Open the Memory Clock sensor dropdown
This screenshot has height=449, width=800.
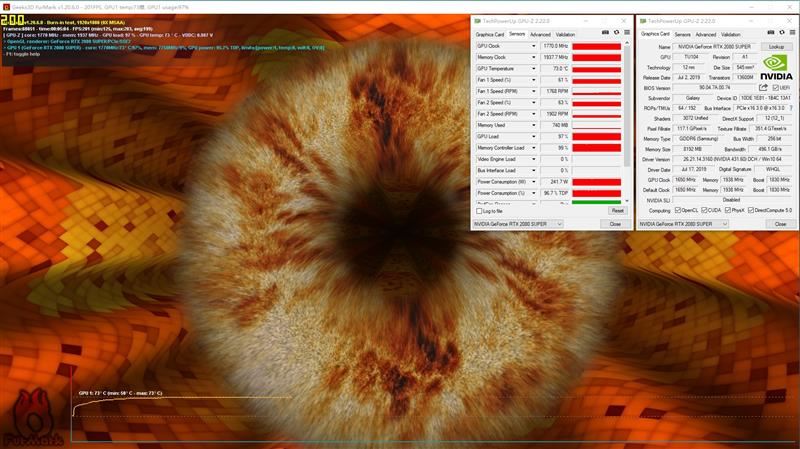tap(534, 57)
